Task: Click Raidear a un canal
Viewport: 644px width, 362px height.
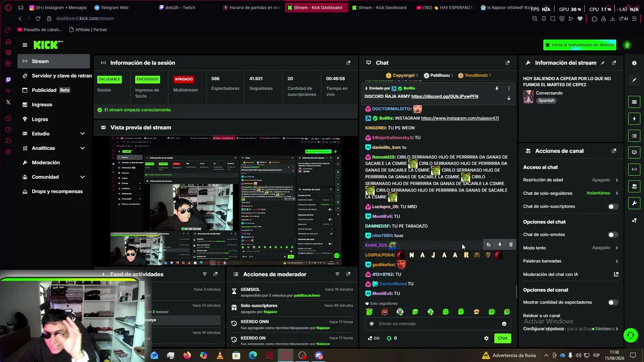Action: click(x=541, y=316)
